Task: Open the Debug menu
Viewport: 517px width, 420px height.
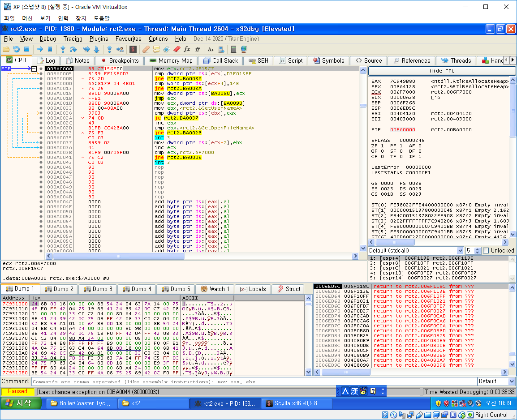Action: pos(48,39)
